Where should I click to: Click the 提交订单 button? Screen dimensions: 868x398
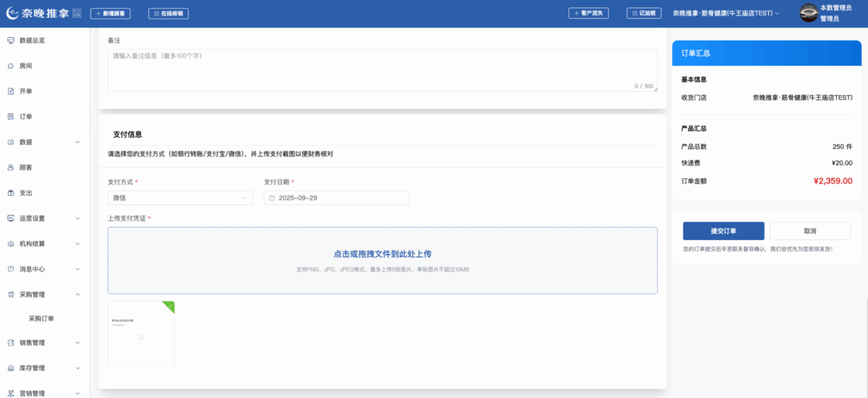click(724, 231)
